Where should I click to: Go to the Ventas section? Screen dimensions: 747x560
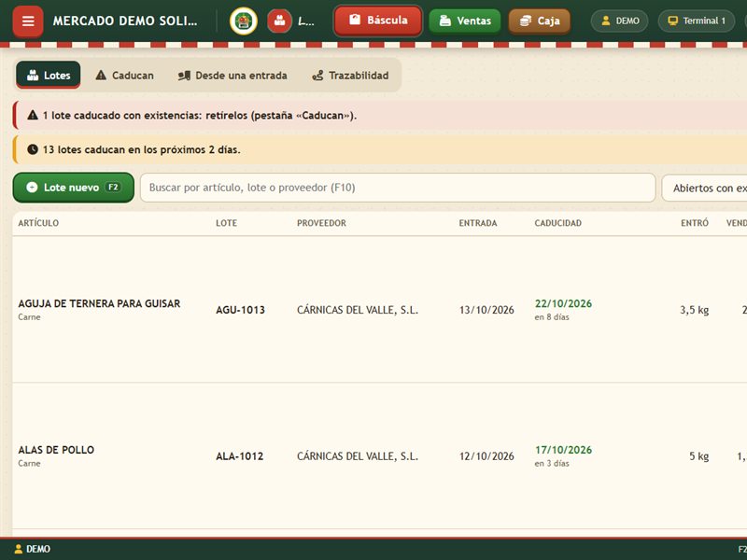[465, 21]
